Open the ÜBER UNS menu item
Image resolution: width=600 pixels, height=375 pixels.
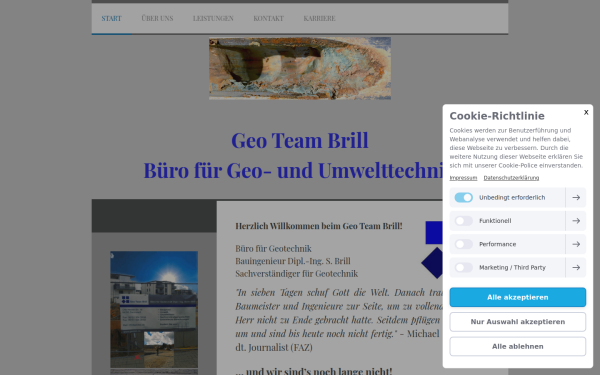click(157, 18)
